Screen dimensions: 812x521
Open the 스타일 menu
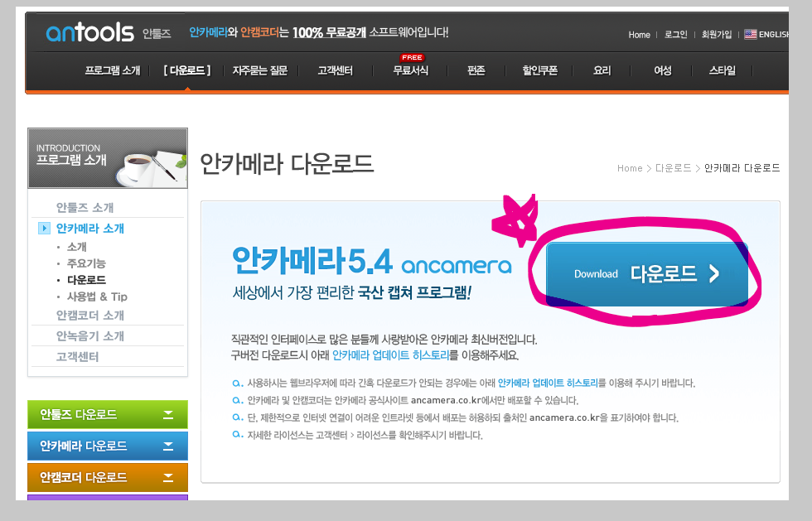point(722,70)
